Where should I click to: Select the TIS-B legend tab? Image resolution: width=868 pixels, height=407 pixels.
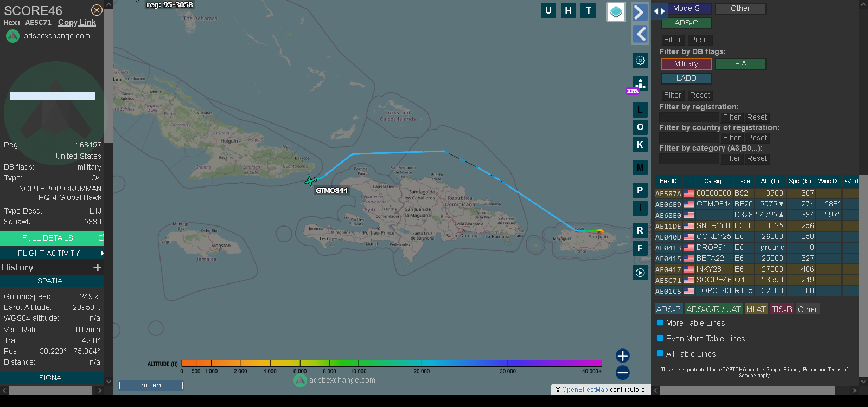782,309
